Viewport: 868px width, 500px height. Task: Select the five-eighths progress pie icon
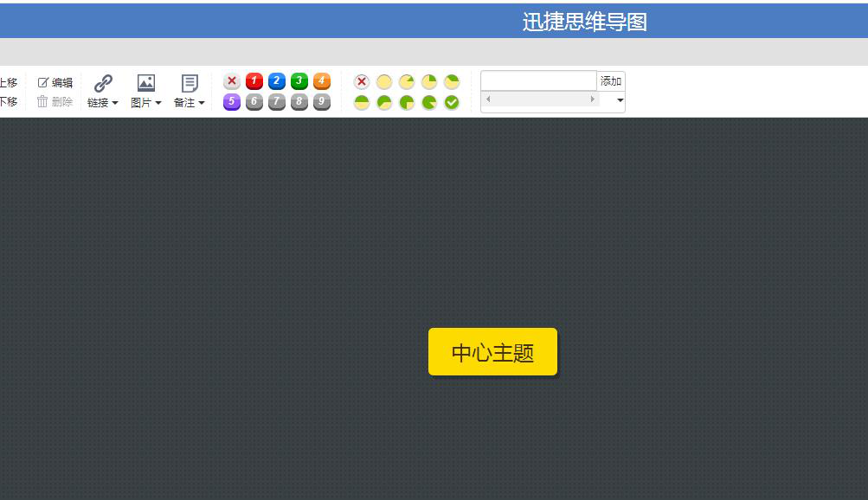pyautogui.click(x=384, y=102)
